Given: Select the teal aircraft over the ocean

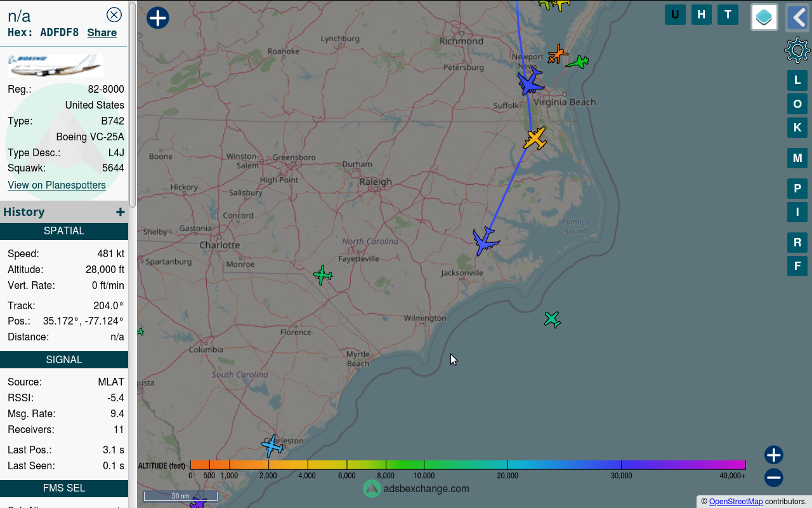Looking at the screenshot, I should [x=552, y=319].
